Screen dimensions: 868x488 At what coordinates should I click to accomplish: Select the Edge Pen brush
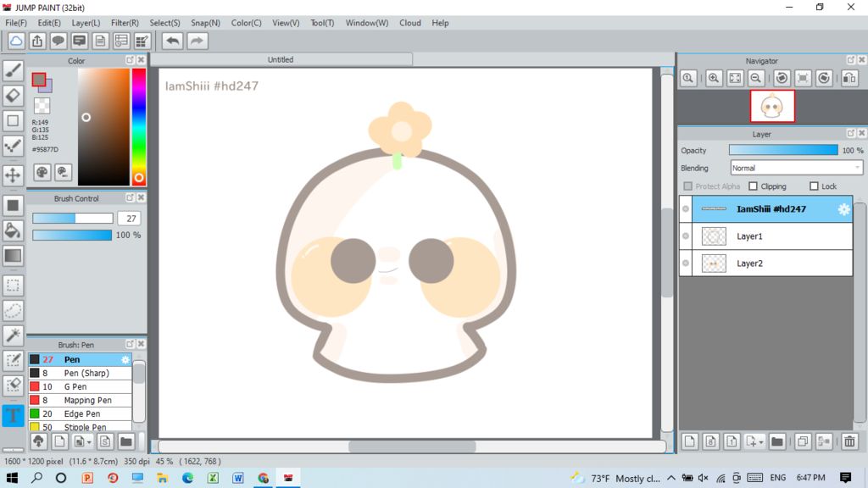(80, 413)
